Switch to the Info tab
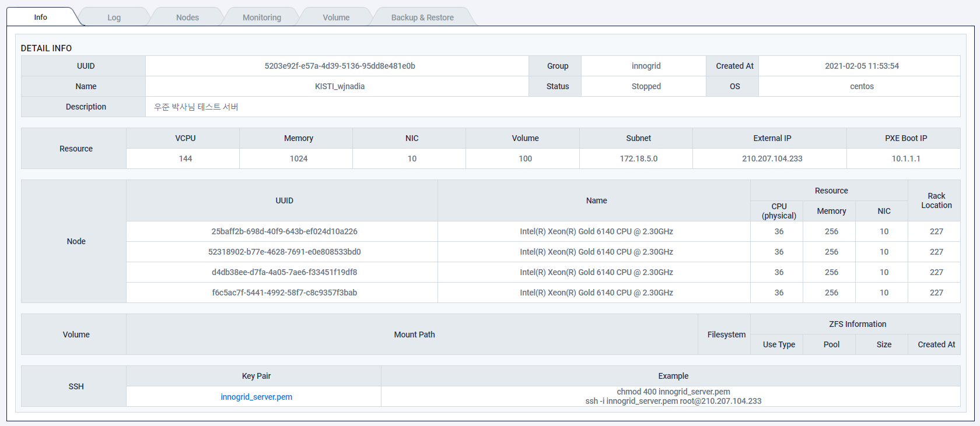980x426 pixels. tap(40, 17)
